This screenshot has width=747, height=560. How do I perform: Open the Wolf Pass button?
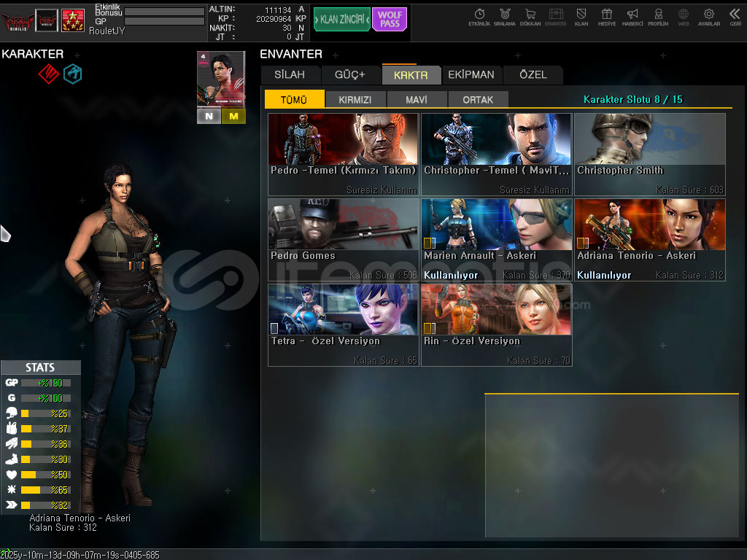pos(390,20)
